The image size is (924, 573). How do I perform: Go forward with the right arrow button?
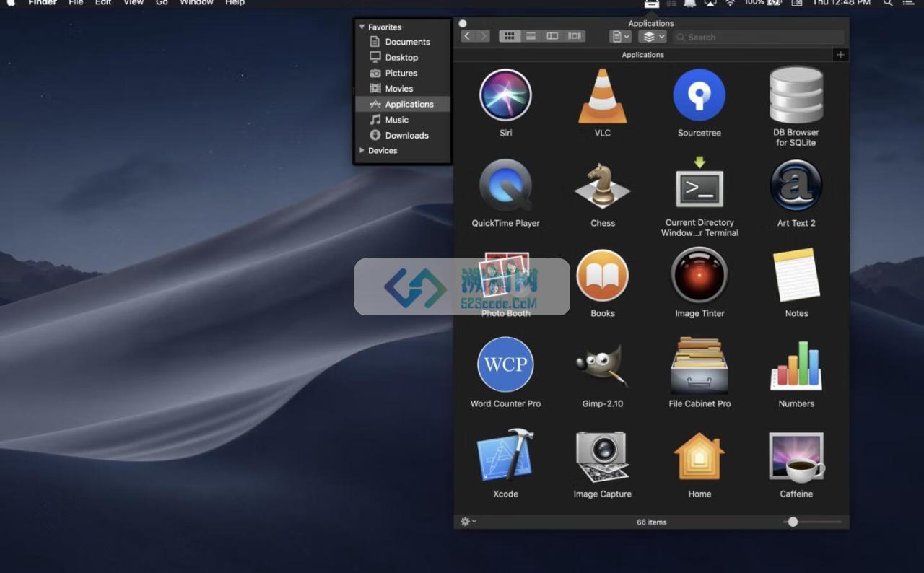(483, 36)
